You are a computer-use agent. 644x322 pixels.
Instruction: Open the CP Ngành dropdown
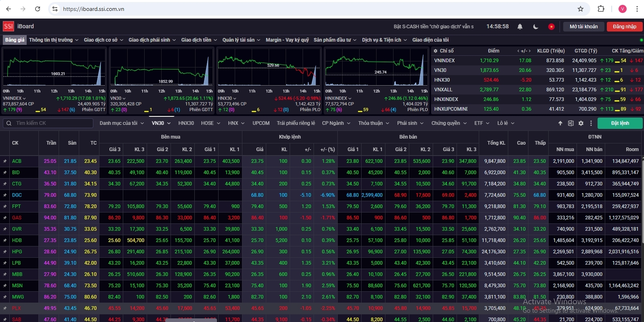click(336, 123)
